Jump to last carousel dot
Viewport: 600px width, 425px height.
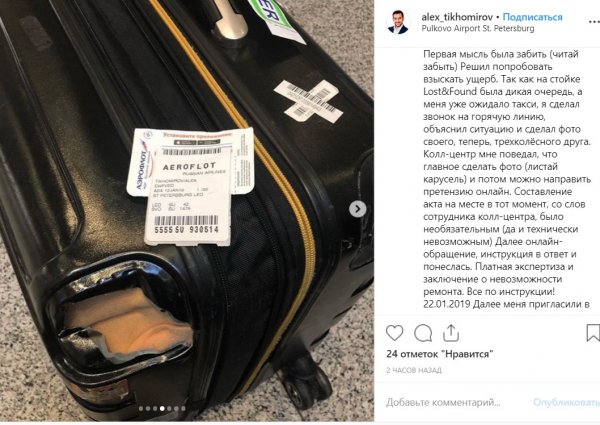(x=183, y=409)
